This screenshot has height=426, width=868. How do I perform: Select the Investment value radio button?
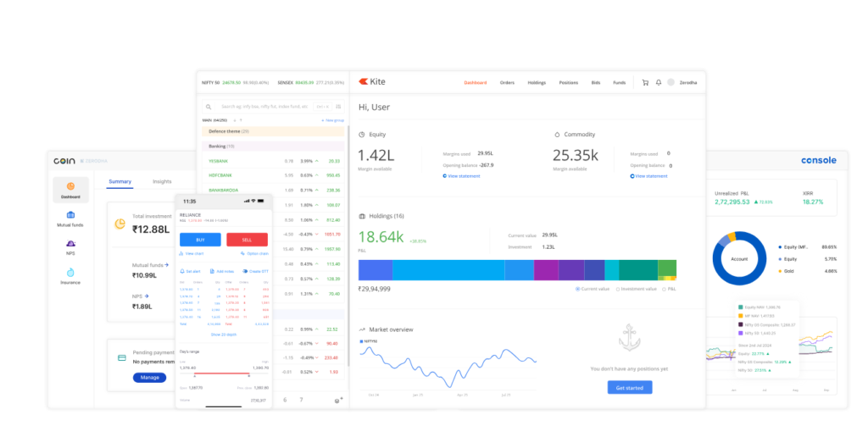coord(618,289)
